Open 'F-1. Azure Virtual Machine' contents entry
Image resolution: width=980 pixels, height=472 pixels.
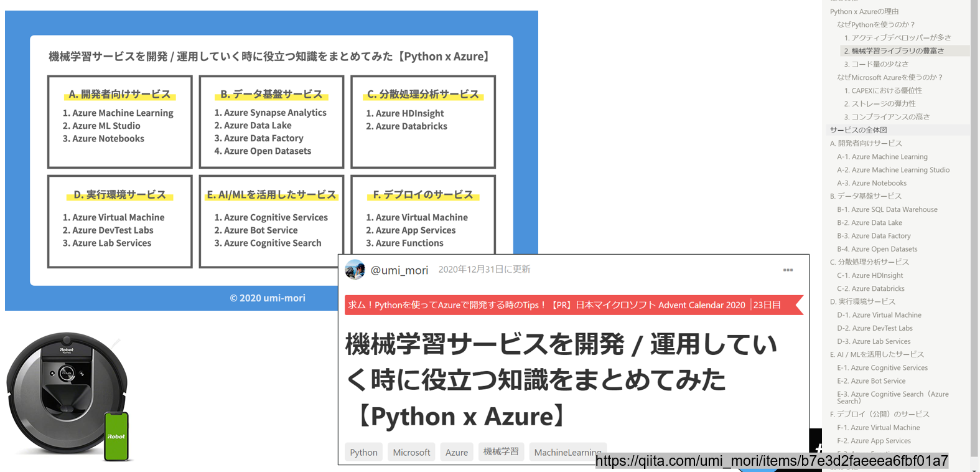click(879, 428)
